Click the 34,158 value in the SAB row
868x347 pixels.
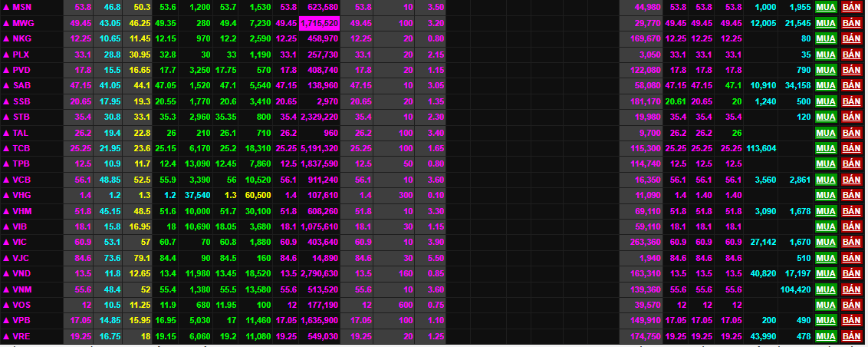tap(799, 85)
